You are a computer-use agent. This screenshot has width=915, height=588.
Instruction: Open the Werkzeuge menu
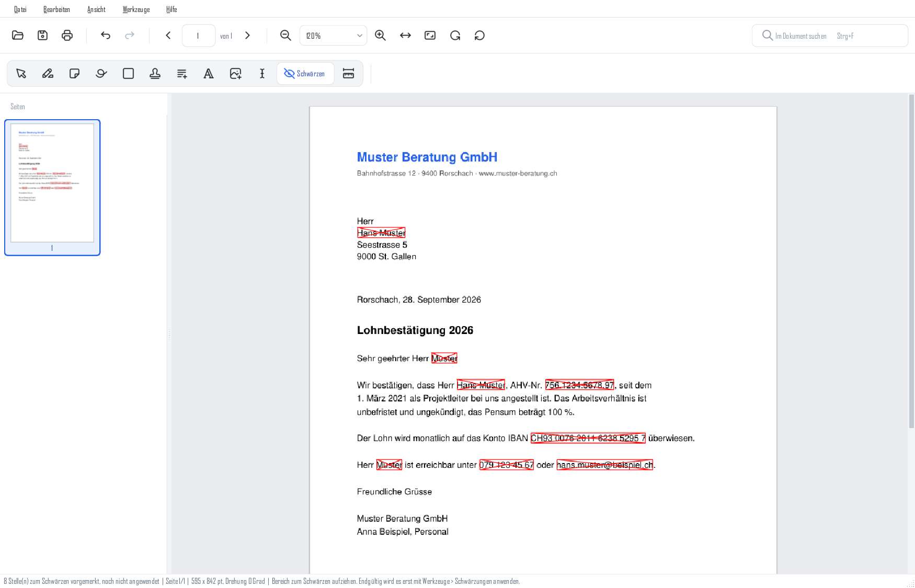(136, 9)
